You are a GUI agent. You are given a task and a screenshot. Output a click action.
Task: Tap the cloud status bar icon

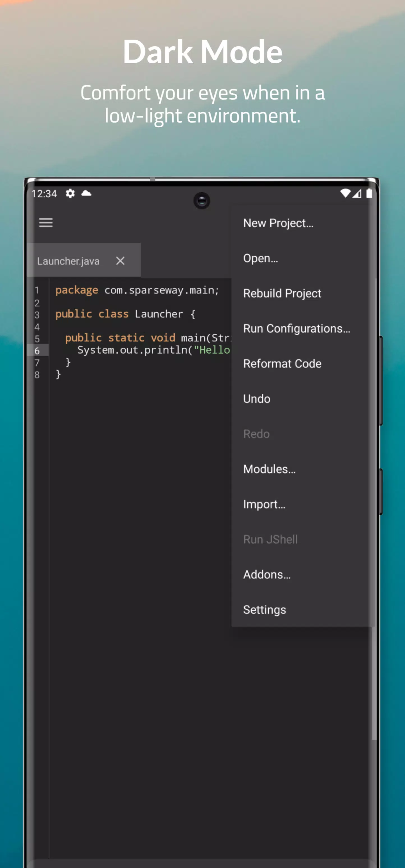[x=86, y=193]
